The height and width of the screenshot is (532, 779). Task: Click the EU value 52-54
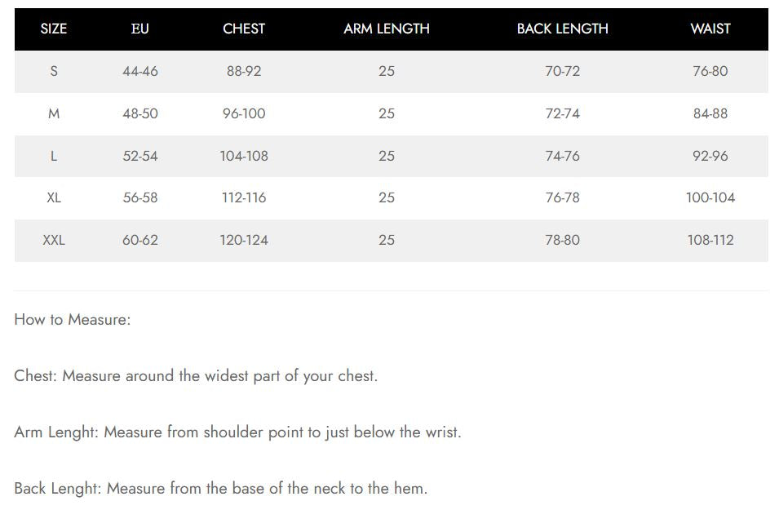[140, 156]
